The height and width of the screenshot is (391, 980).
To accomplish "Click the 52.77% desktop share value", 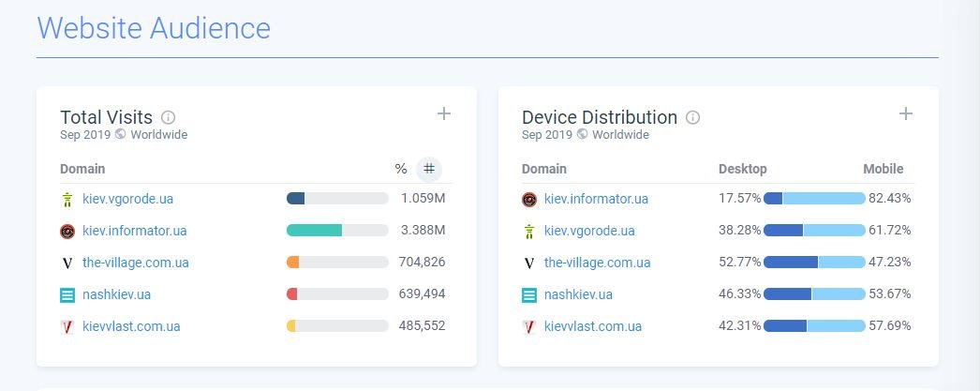I will (x=740, y=263).
